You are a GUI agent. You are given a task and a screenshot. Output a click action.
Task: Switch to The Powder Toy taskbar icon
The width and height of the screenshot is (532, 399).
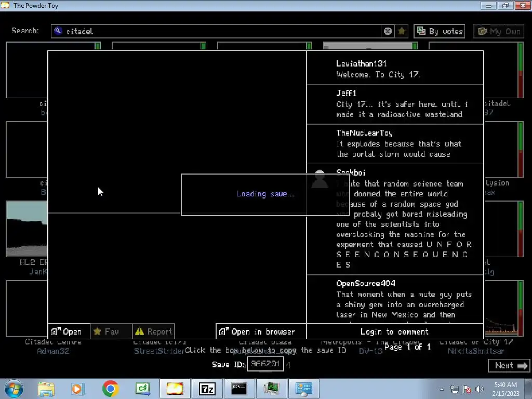tap(175, 389)
